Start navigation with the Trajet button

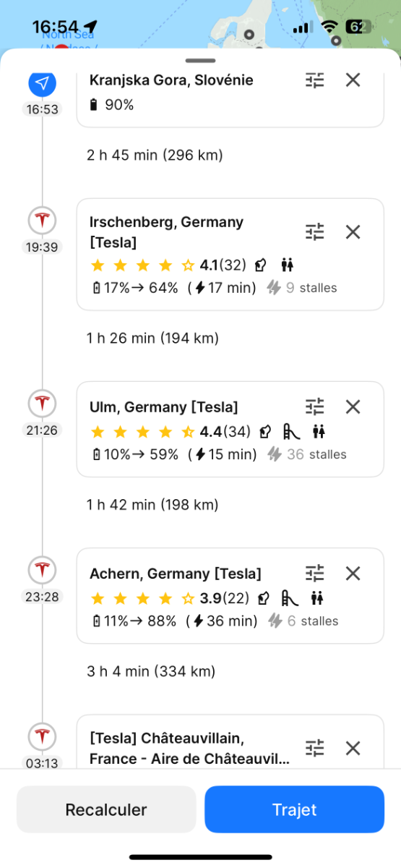pos(294,809)
